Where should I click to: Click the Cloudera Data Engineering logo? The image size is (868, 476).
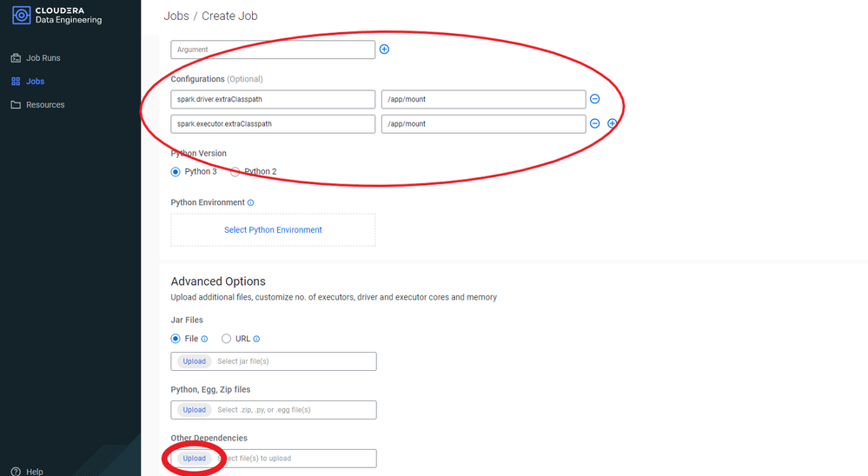click(x=57, y=16)
